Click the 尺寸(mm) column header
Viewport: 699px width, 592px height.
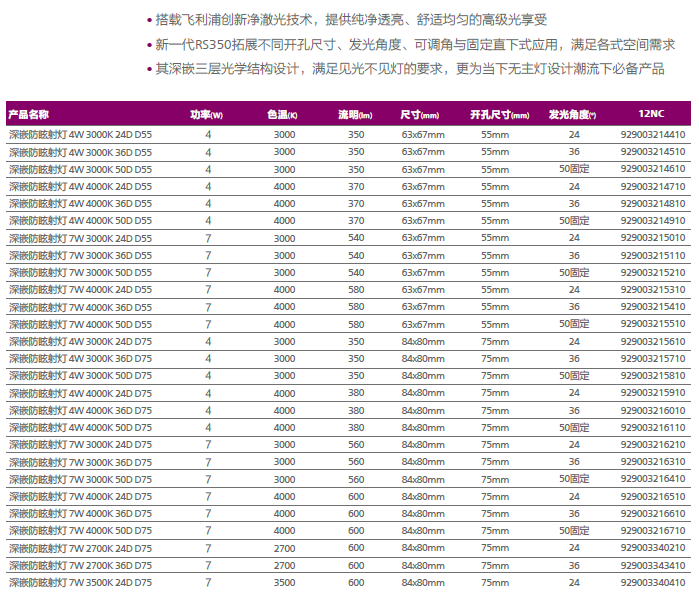tap(420, 115)
